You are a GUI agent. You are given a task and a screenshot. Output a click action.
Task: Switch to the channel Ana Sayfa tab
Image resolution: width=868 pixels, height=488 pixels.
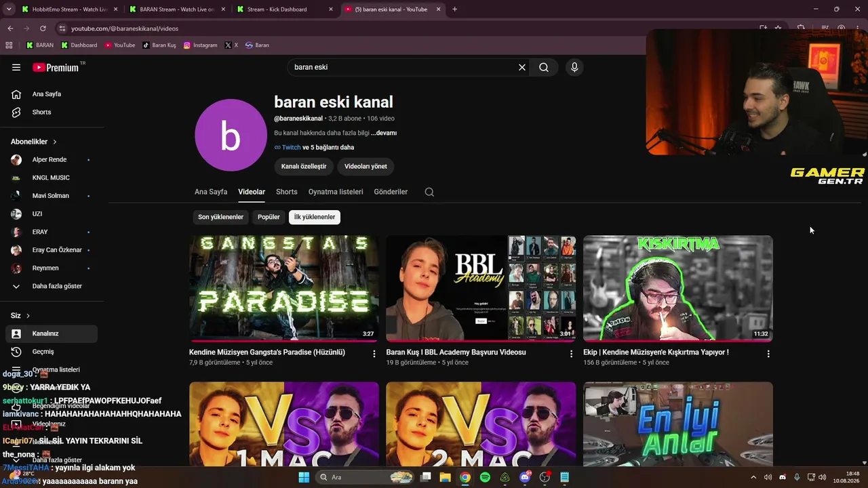(x=211, y=192)
